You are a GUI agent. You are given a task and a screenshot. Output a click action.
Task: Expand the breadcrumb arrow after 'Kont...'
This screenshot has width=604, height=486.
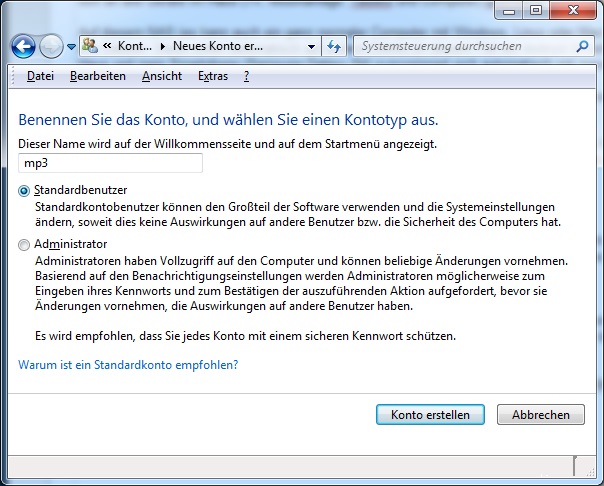(x=163, y=46)
